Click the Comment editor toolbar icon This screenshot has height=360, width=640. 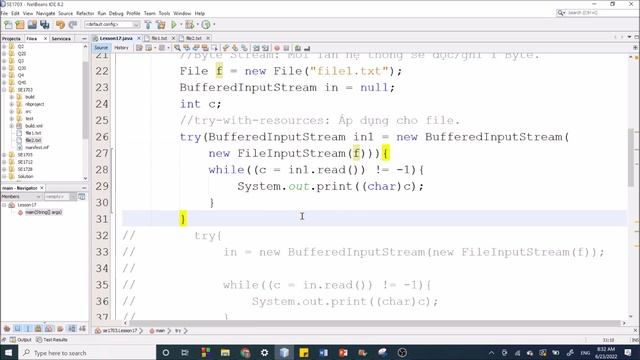pos(298,48)
